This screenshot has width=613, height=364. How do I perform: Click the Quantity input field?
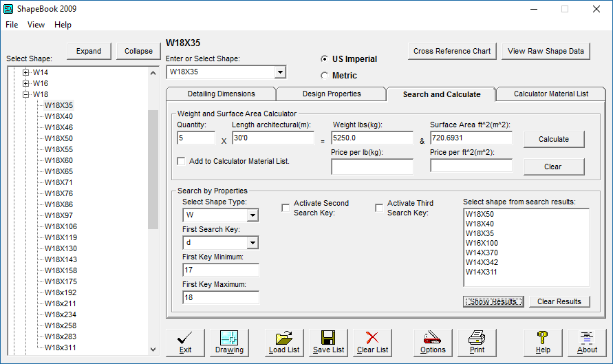(196, 138)
